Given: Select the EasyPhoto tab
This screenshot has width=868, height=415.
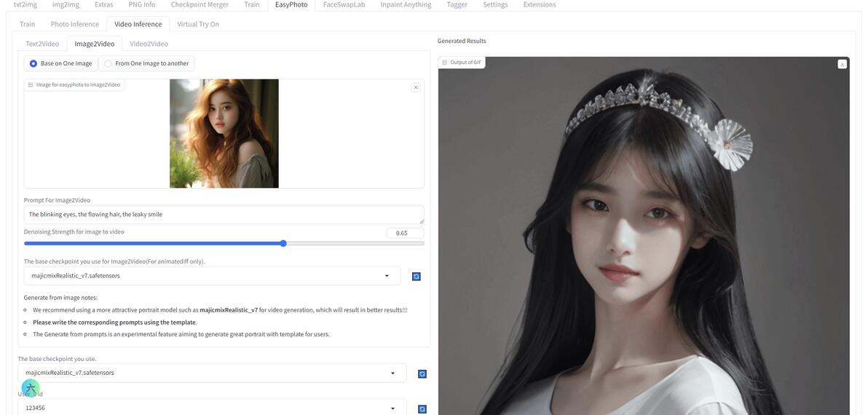Looking at the screenshot, I should 291,4.
